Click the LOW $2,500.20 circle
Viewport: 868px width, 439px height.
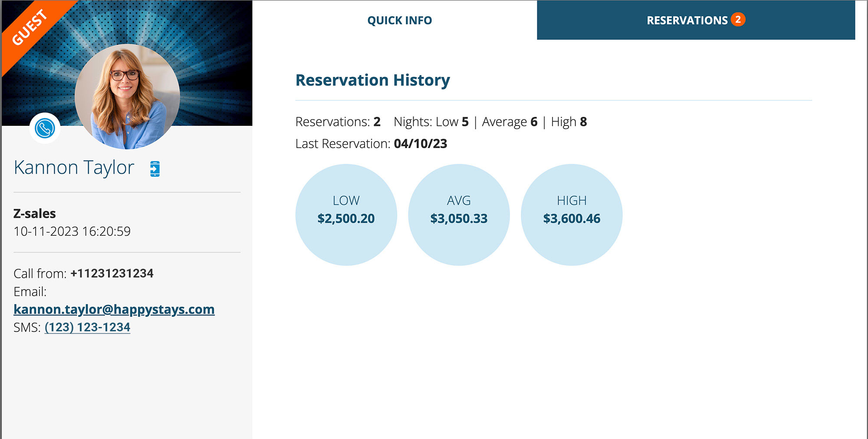click(x=346, y=215)
